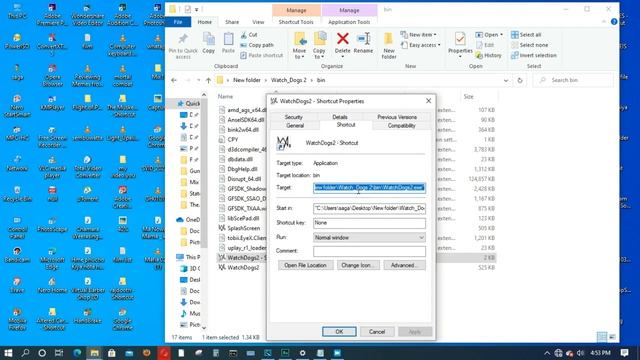Screen dimensions: 640x360
Task: Open the File menu in Explorer
Action: tap(178, 22)
